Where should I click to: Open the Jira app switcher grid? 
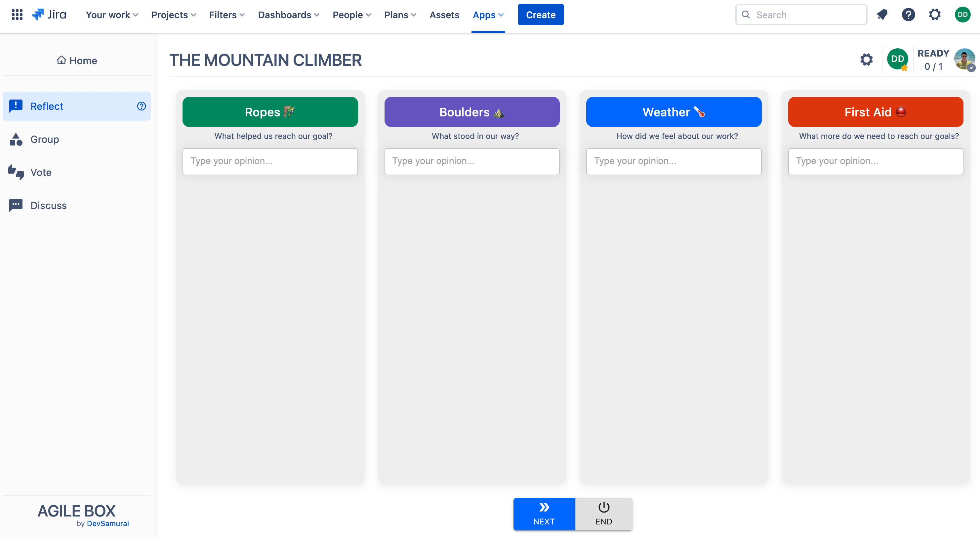[x=17, y=15]
